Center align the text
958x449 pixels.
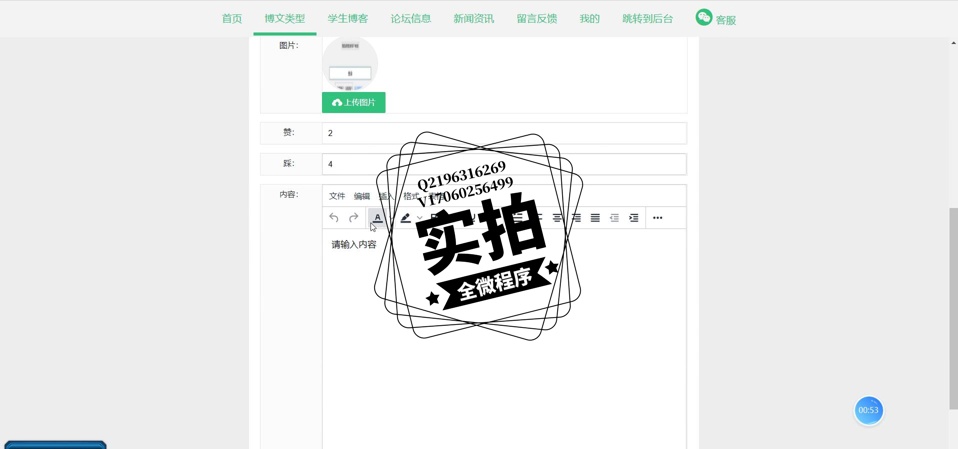pos(557,217)
